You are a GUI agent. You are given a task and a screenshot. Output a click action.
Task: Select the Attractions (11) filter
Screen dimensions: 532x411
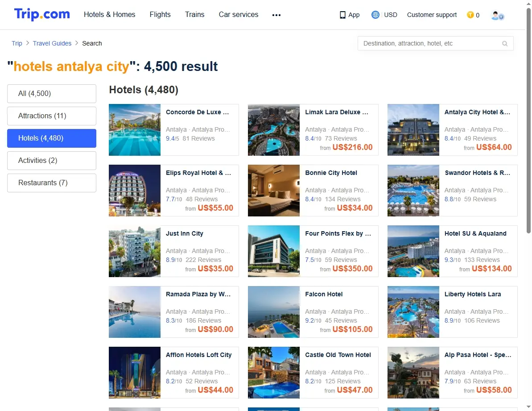(52, 116)
